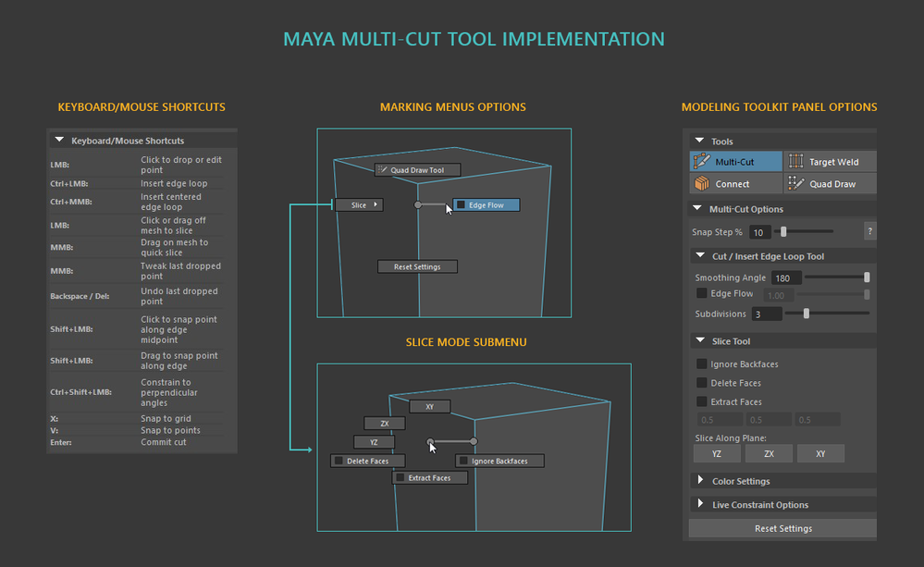Click 'Commit cut' shortcut row
Image resolution: width=924 pixels, height=567 pixels.
(137, 442)
